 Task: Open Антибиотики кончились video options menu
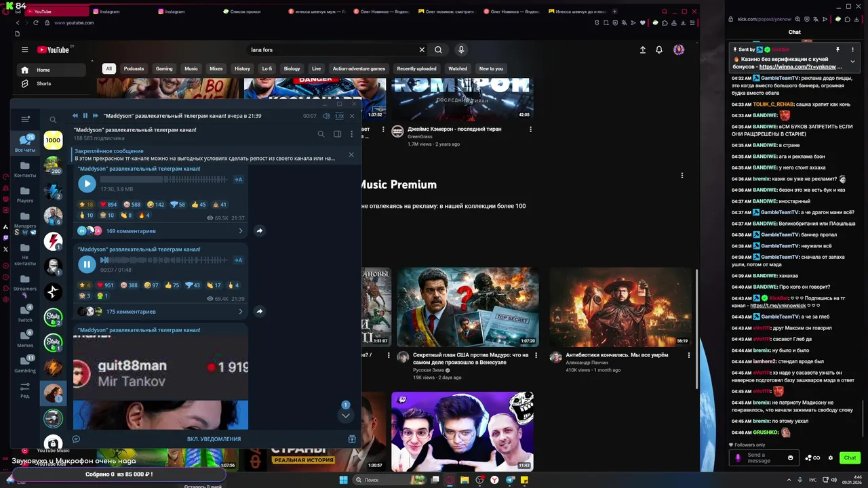coord(689,355)
